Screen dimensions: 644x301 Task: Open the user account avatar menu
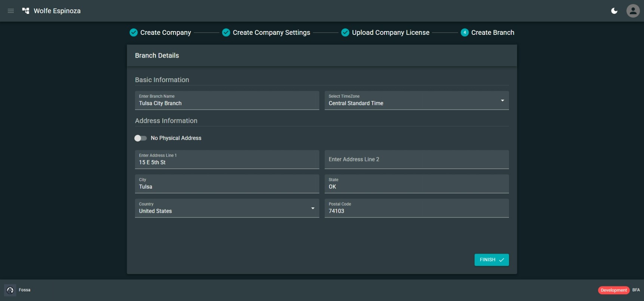pos(633,11)
